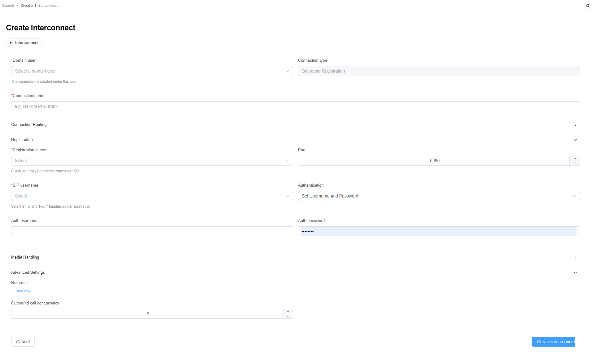The height and width of the screenshot is (364, 597).
Task: Click the Outbound call concurrency field
Action: pos(147,314)
